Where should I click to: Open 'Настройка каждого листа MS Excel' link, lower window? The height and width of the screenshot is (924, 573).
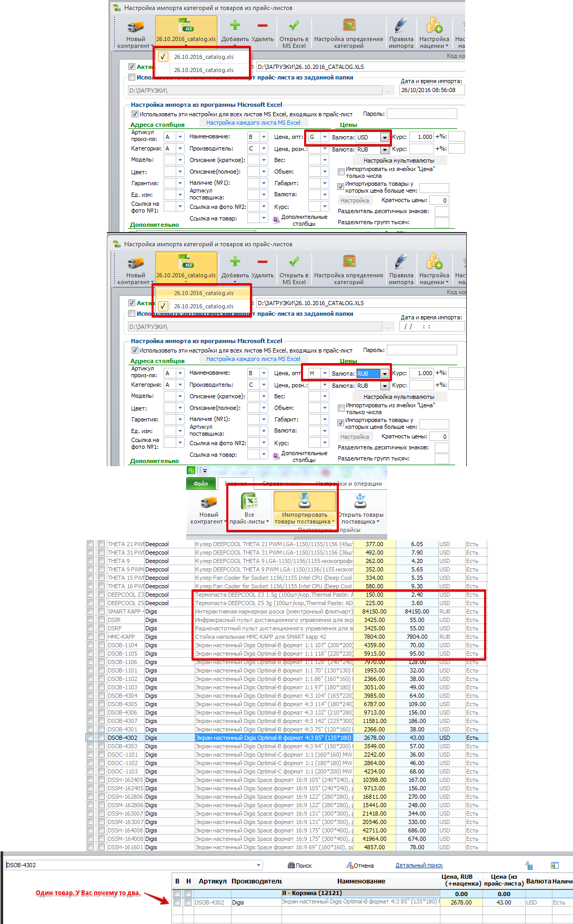coord(253,359)
